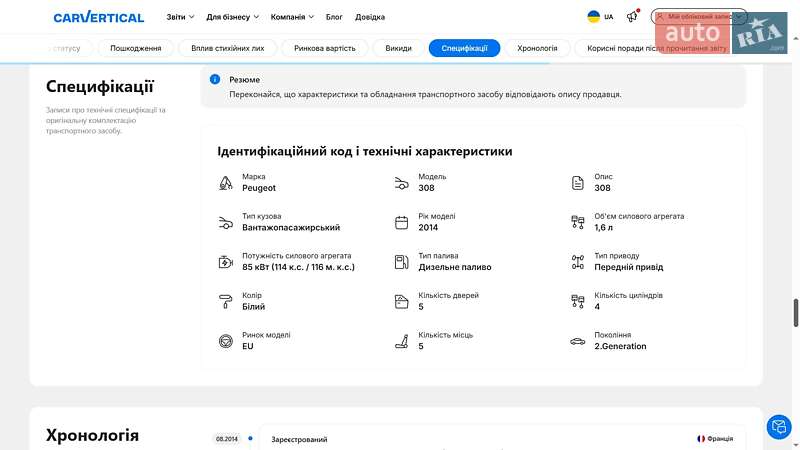Click the Потужність силового агрегата icon

[x=226, y=262]
